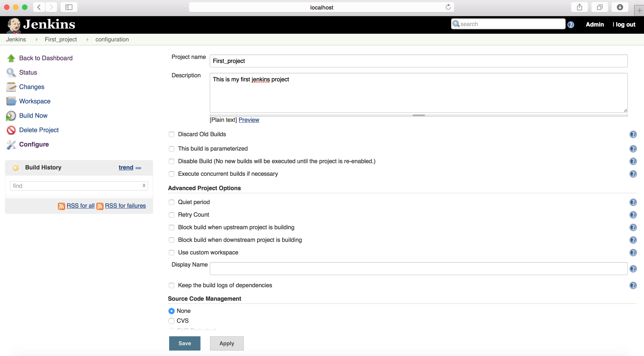Open help for Retry Count
Image resolution: width=644 pixels, height=356 pixels.
tap(633, 215)
